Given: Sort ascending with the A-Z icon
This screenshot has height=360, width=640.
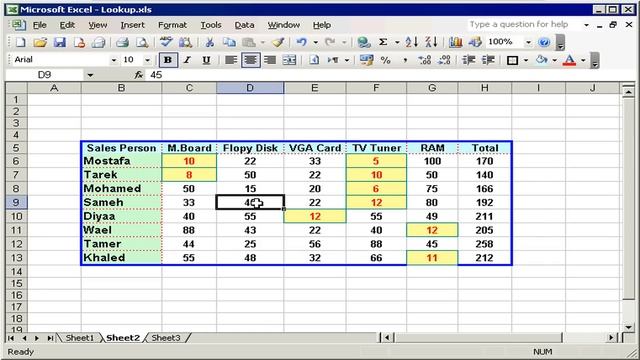Looking at the screenshot, I should click(411, 42).
